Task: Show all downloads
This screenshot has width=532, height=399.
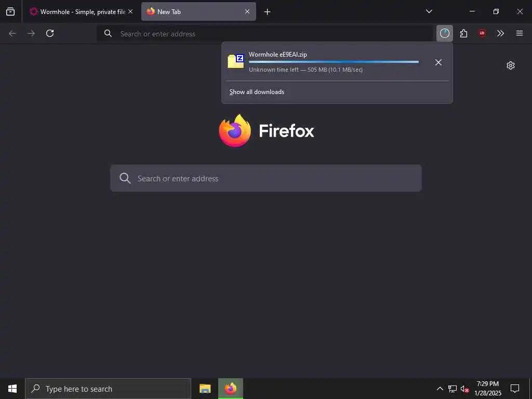Action: click(x=257, y=92)
